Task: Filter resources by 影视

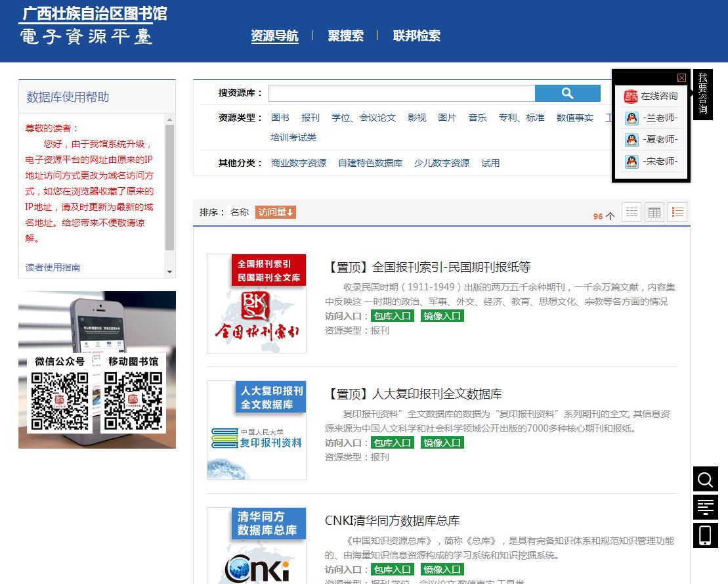Action: 417,118
